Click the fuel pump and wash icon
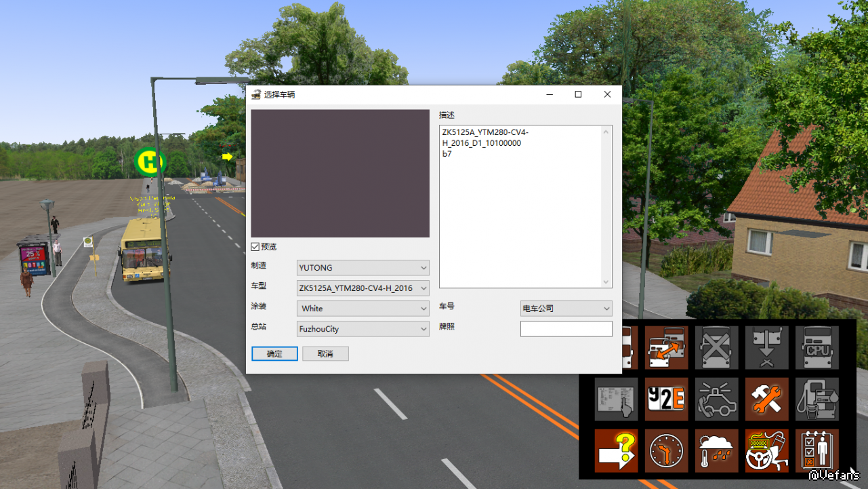 817,399
